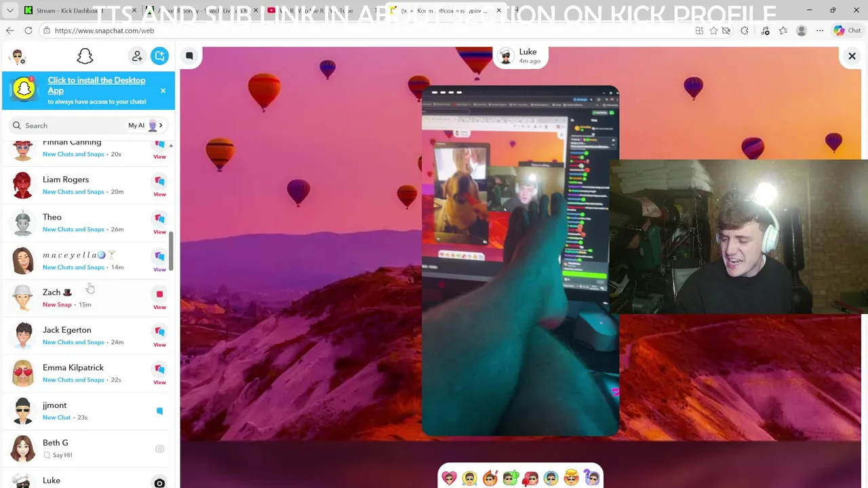Open the chat bubble icon in snap viewer
868x488 pixels.
click(x=189, y=56)
